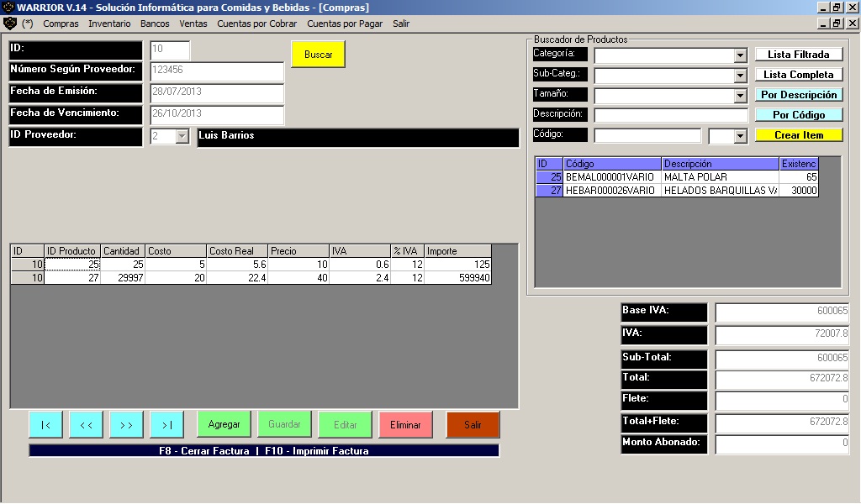Select the MALTA POLAR product row
861x504 pixels.
[x=695, y=177]
